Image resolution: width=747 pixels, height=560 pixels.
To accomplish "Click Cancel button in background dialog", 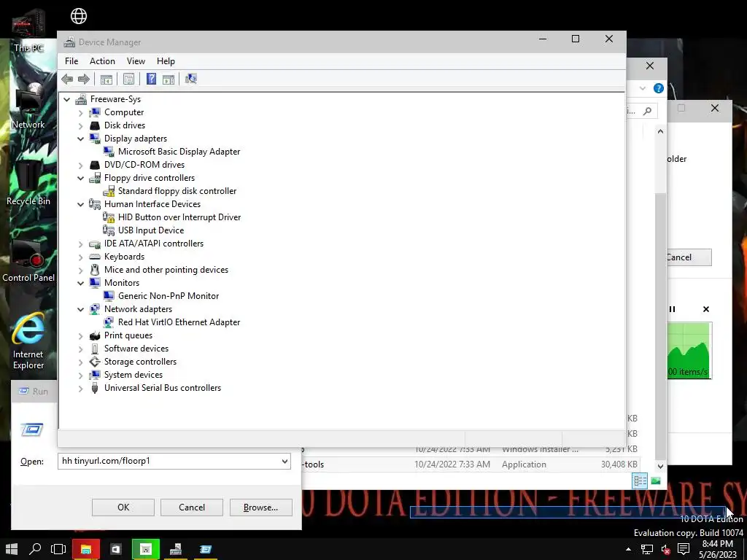I will (689, 257).
